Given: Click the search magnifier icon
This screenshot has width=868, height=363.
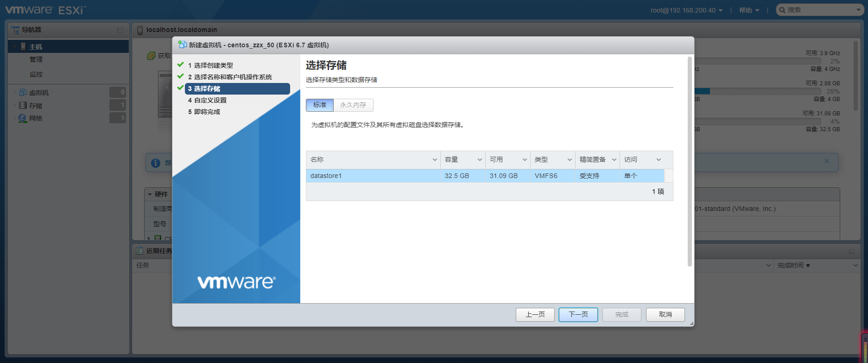Looking at the screenshot, I should 782,10.
